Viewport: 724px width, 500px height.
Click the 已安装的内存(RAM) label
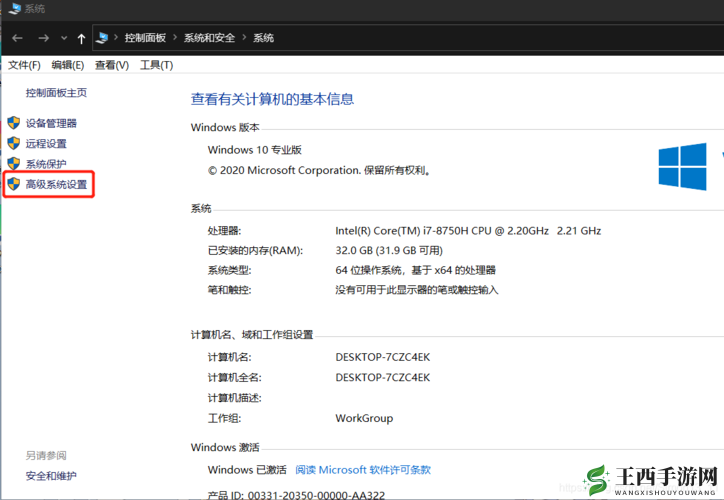pyautogui.click(x=255, y=251)
